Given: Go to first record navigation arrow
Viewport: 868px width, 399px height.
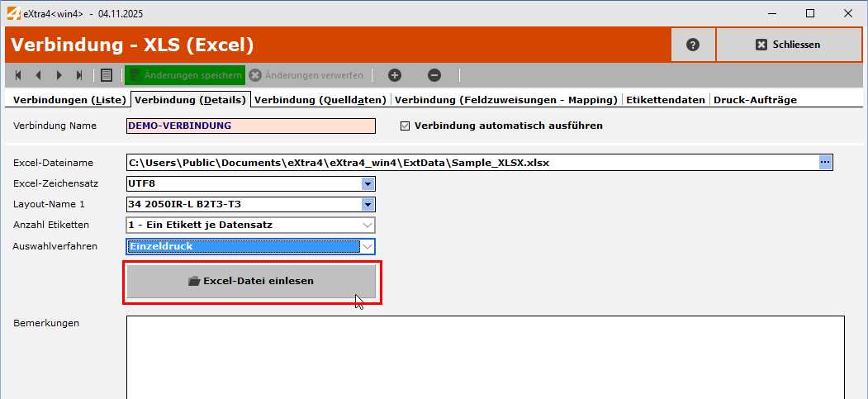Looking at the screenshot, I should pos(18,75).
